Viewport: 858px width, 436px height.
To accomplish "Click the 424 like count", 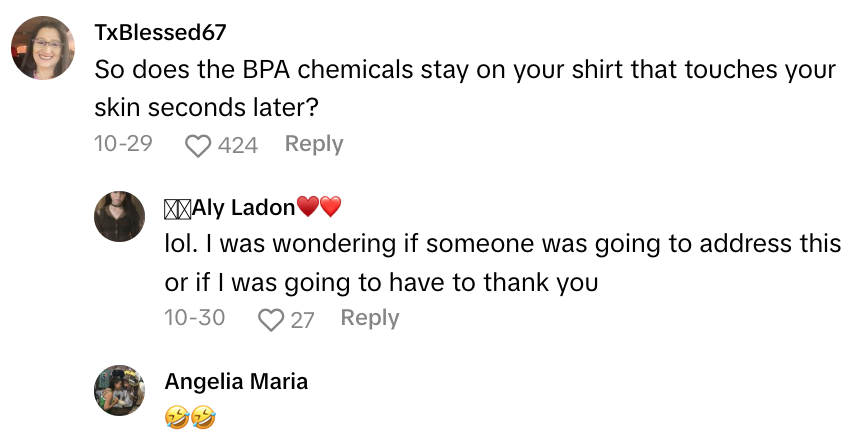I will pos(238,146).
